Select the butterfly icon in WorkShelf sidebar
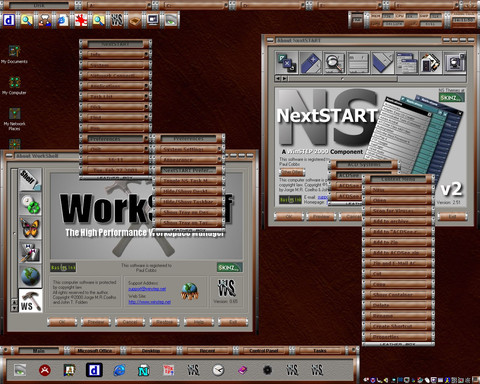This screenshot has width=480, height=384. (30, 228)
